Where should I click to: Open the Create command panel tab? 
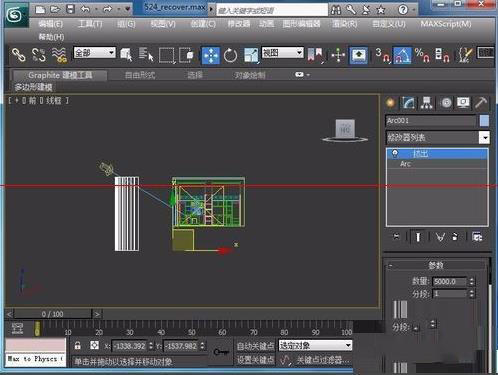(391, 103)
